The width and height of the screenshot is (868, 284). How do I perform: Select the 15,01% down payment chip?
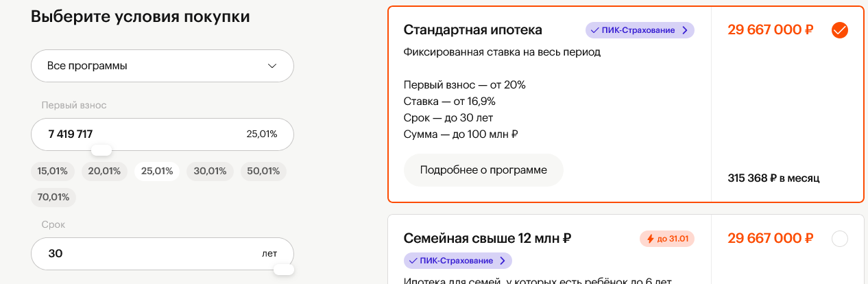53,171
